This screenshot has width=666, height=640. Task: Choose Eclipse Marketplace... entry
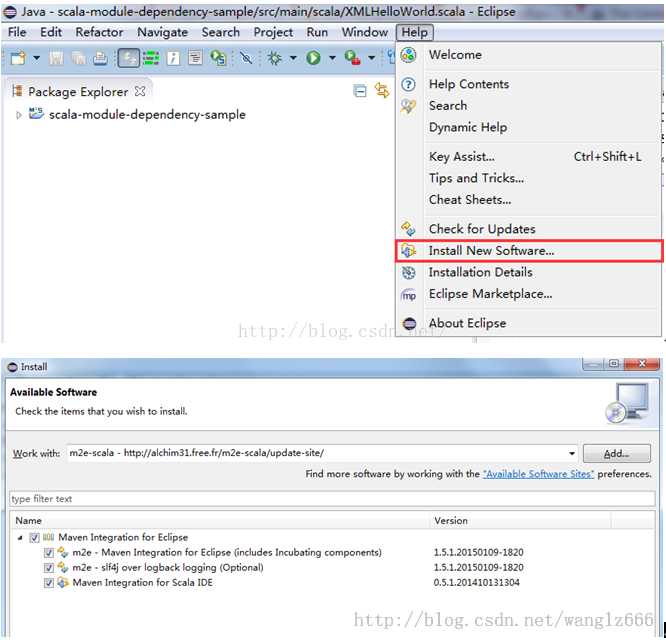(x=529, y=294)
